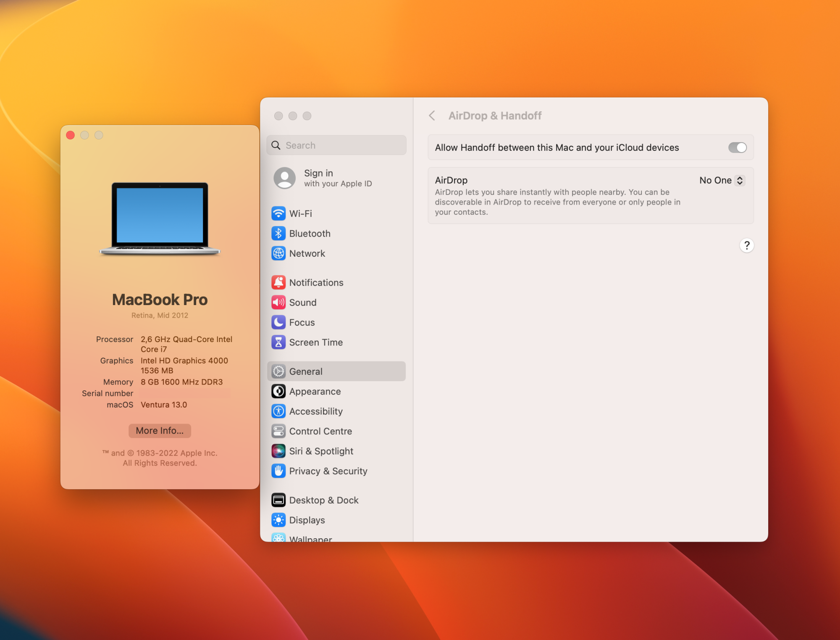This screenshot has width=840, height=640.
Task: Open Sign in with your Apple ID
Action: pyautogui.click(x=336, y=178)
